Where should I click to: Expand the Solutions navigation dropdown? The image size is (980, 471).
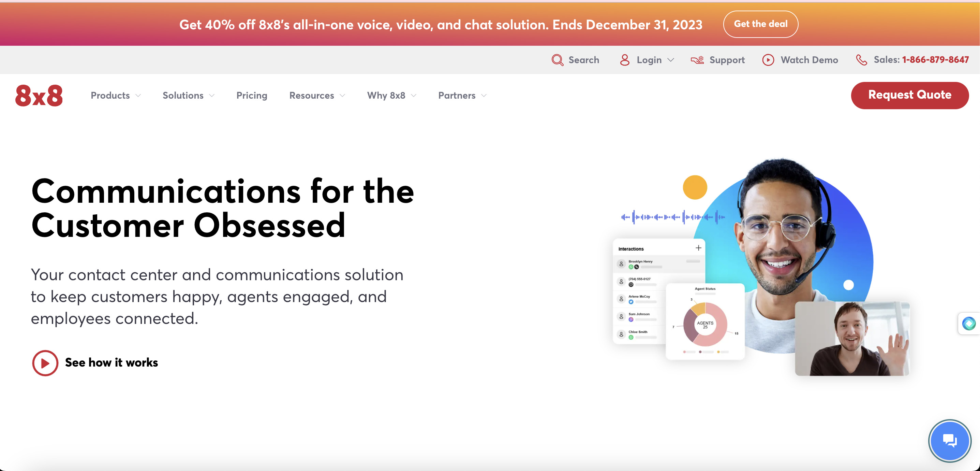coord(189,95)
